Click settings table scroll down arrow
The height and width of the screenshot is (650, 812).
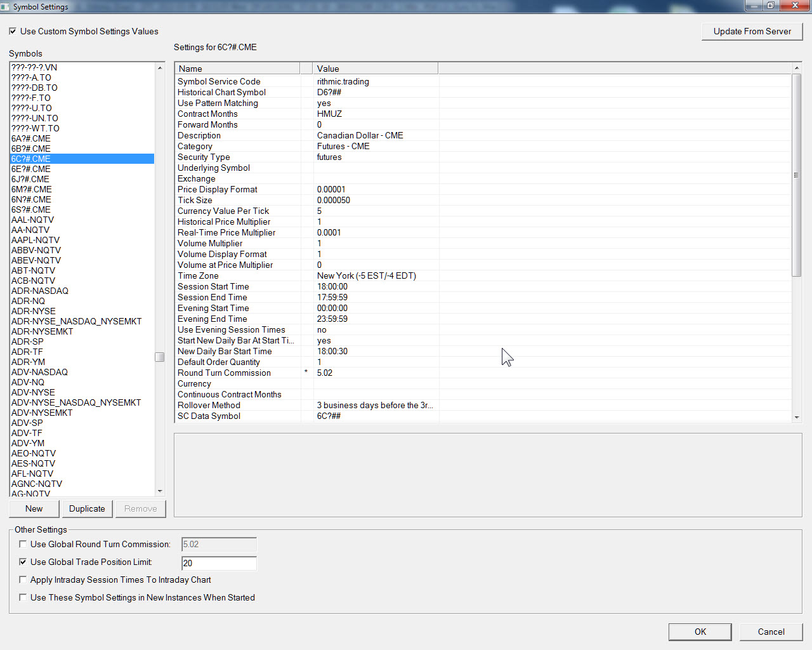tap(797, 417)
